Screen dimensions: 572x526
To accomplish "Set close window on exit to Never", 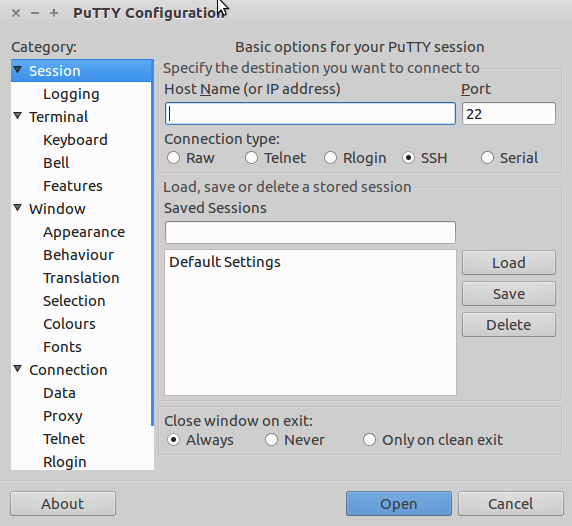I will (x=271, y=440).
